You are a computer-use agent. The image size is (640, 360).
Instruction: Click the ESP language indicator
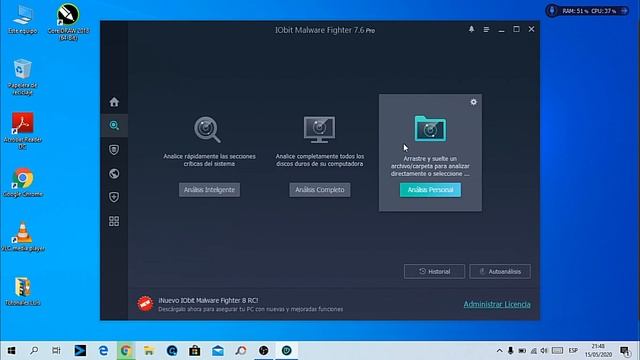(x=573, y=351)
